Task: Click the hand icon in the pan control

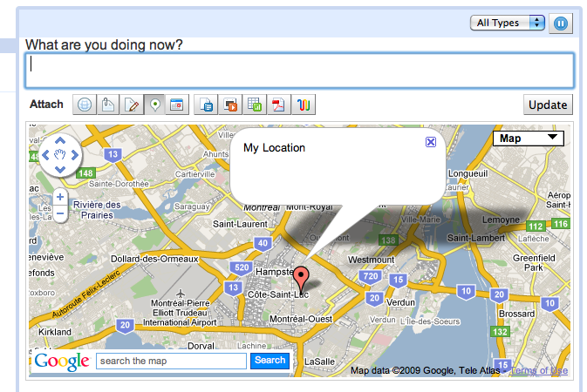Action: (60, 155)
